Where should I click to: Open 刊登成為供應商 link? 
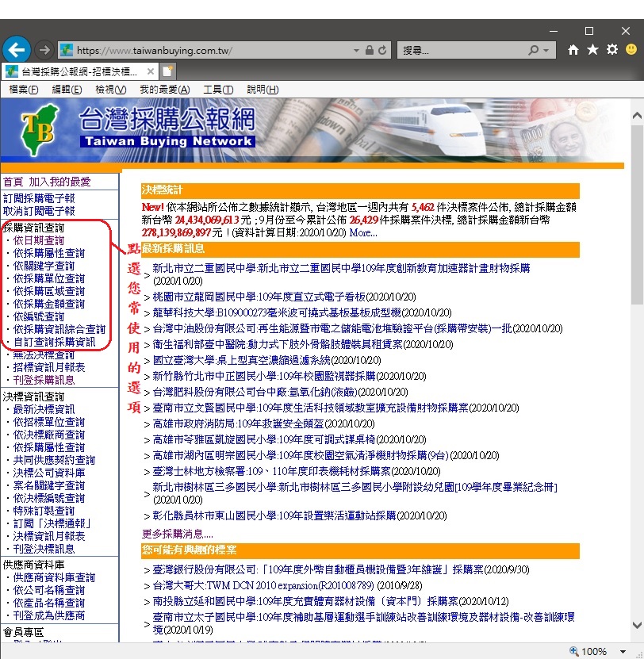point(48,615)
